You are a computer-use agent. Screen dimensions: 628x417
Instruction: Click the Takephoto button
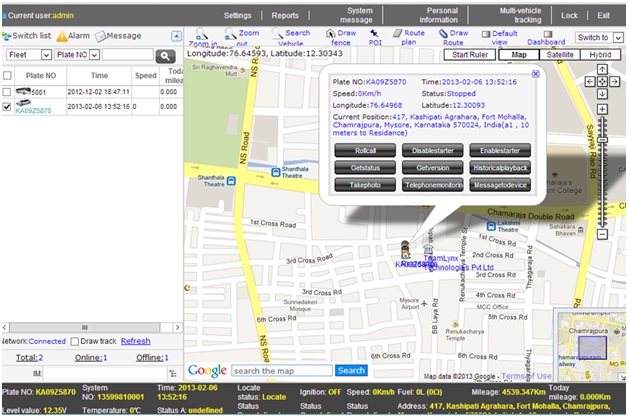(365, 185)
